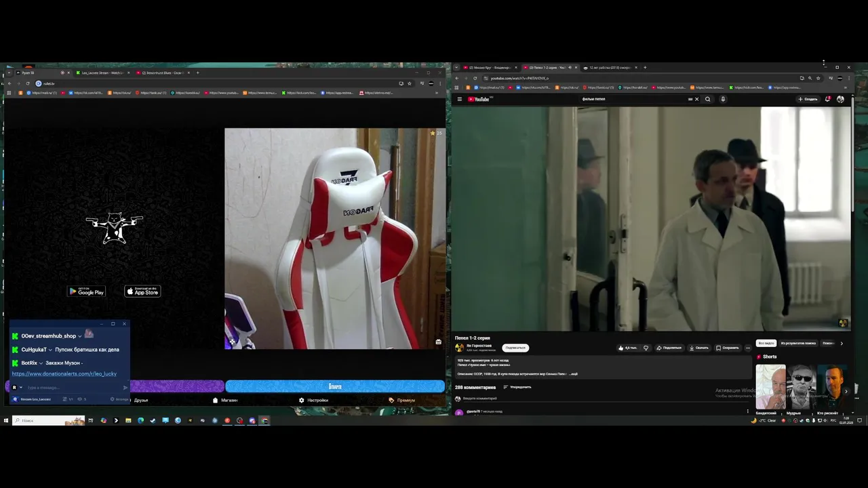
Task: Start YouTube voice search with the microphone
Action: [723, 99]
